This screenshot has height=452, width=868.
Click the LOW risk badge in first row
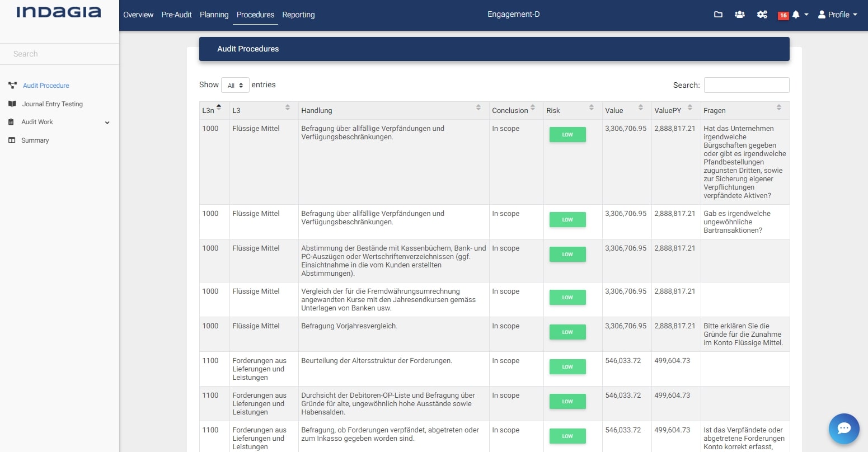click(567, 135)
